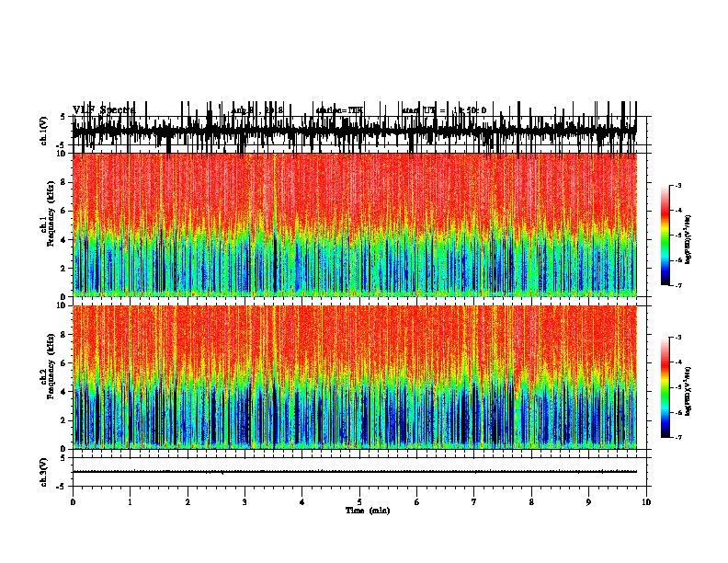Viewport: 728px width, 563px height.
Task: Click the '2' time axis tick label
Action: click(188, 502)
